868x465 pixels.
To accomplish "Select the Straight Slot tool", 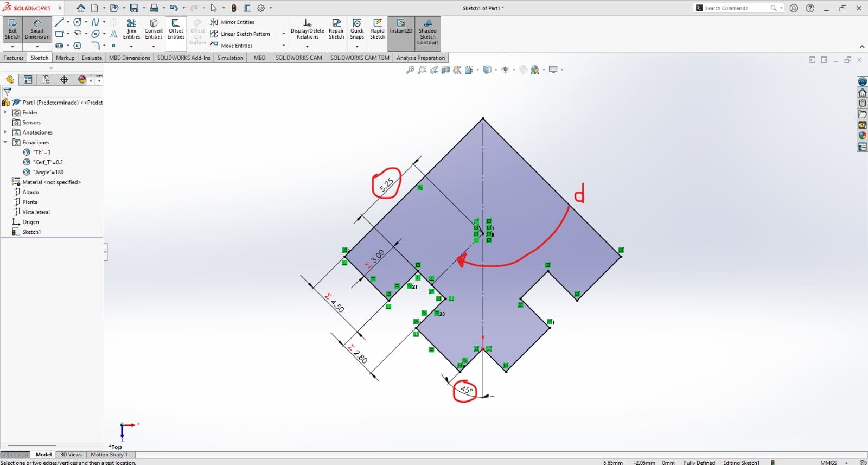I will (59, 46).
